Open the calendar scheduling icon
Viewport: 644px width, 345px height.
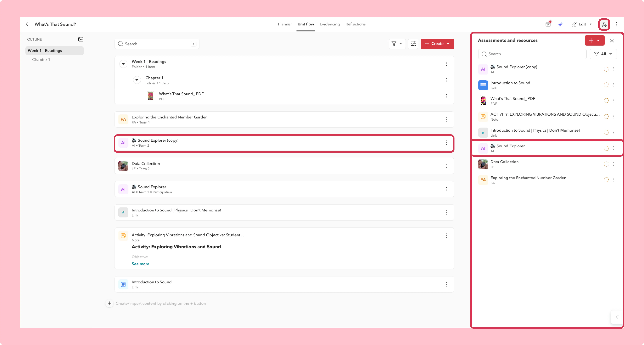[548, 24]
